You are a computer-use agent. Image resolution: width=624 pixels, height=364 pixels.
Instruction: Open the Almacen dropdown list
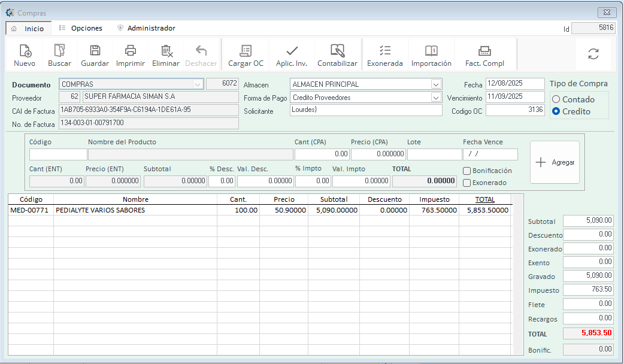click(x=436, y=84)
